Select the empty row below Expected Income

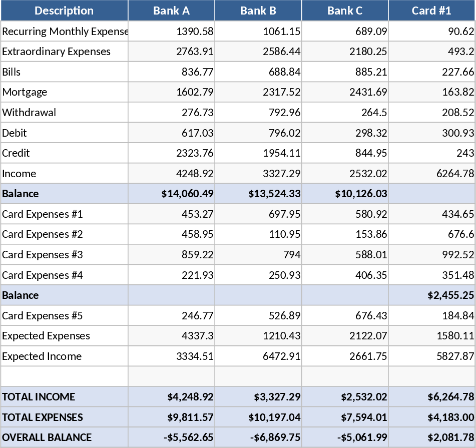(64, 376)
